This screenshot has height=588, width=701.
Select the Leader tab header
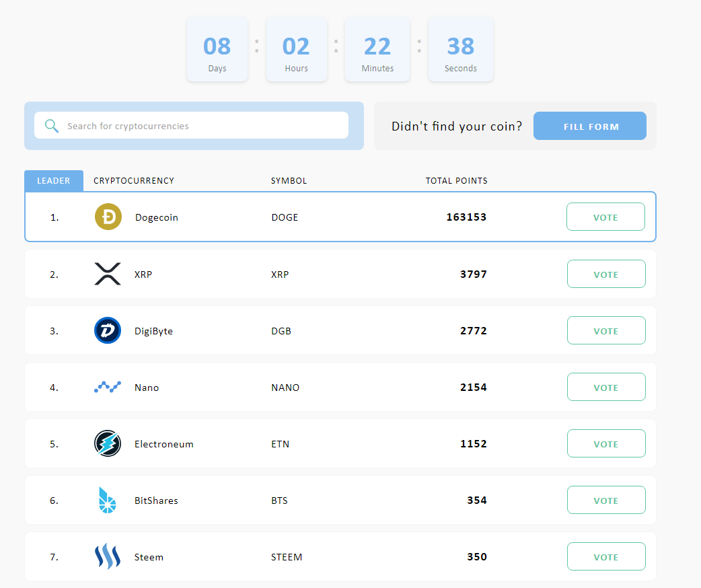(x=54, y=181)
